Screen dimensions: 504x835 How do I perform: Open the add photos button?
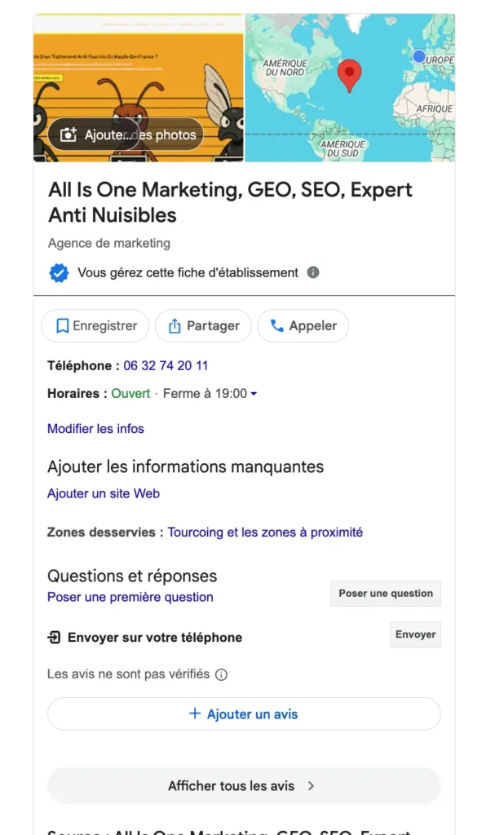(x=126, y=135)
